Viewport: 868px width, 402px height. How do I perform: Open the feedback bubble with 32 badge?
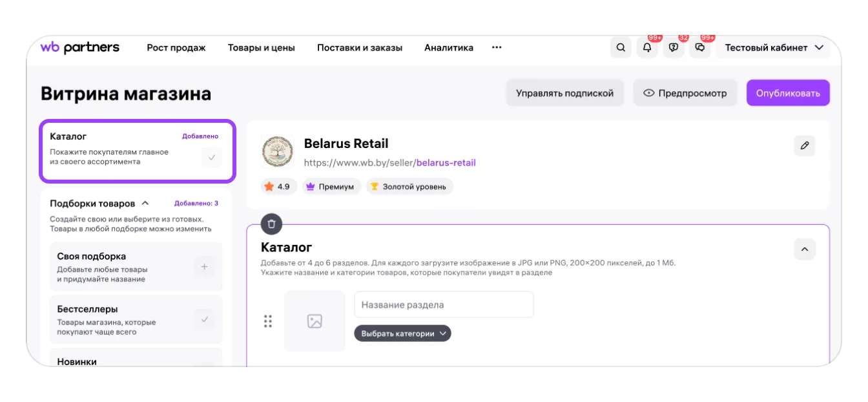click(x=674, y=48)
